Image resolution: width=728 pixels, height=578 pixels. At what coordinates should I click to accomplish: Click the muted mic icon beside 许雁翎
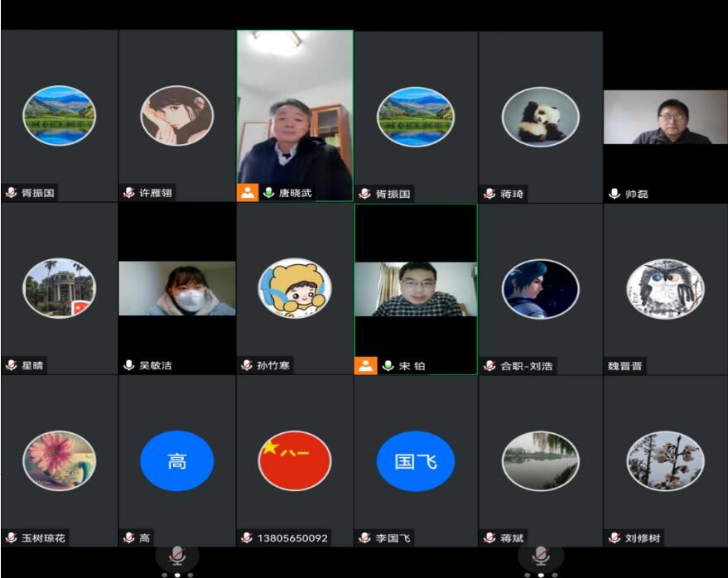click(x=129, y=193)
